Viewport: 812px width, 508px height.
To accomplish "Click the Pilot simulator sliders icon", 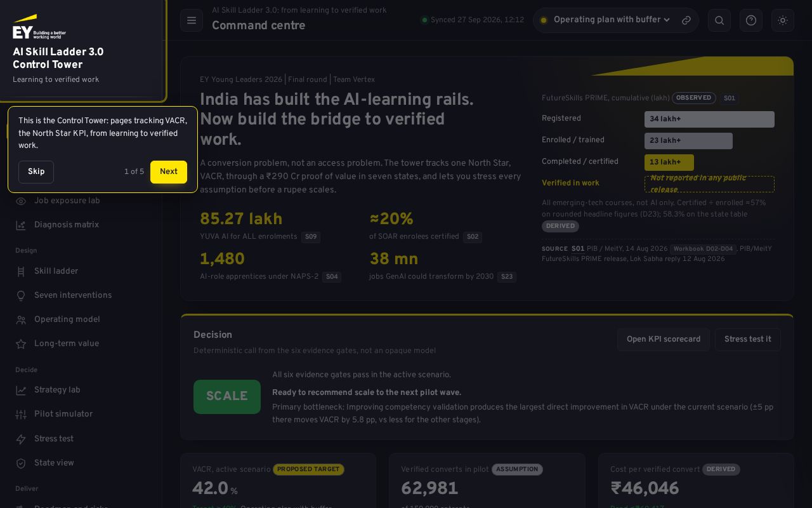I will pos(21,415).
